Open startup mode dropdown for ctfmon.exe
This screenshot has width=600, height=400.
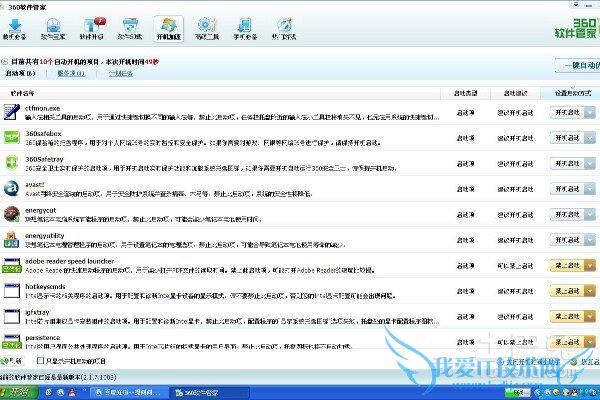[x=590, y=113]
